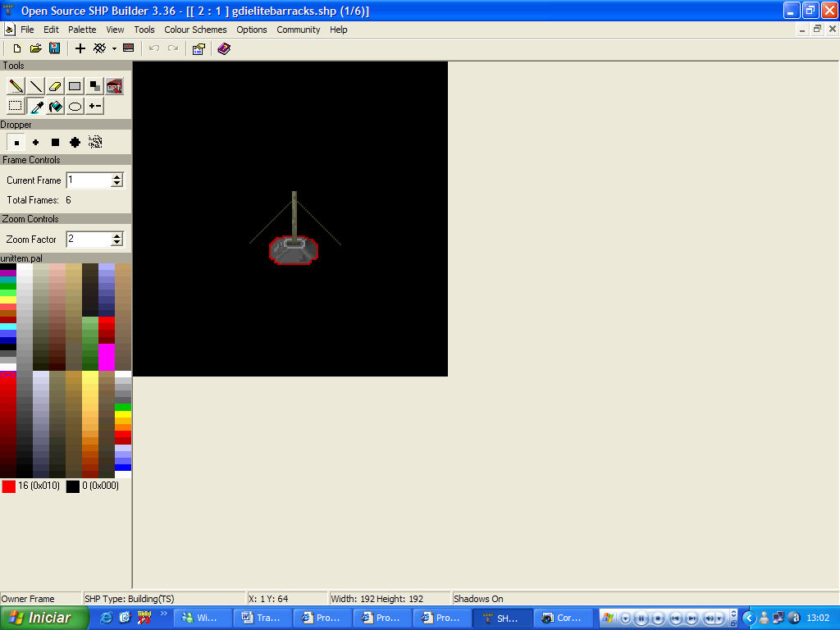Click the Redo arrow

point(172,48)
